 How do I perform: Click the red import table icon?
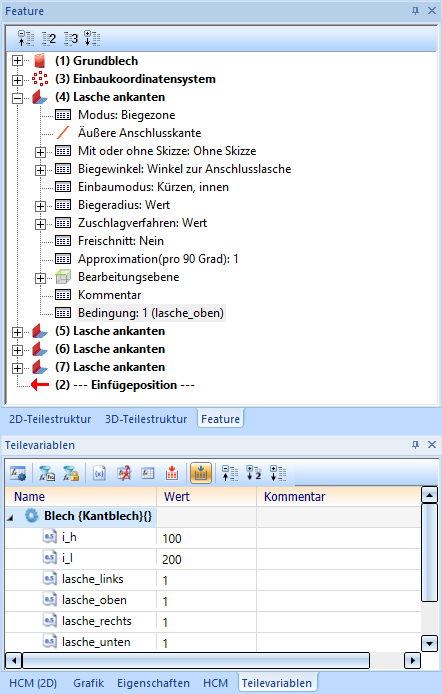[x=172, y=474]
